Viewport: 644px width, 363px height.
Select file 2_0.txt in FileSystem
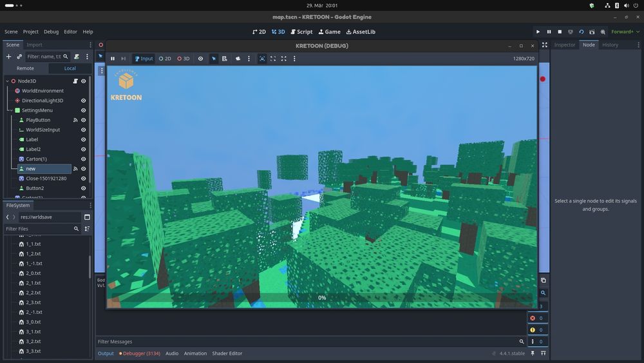(33, 273)
